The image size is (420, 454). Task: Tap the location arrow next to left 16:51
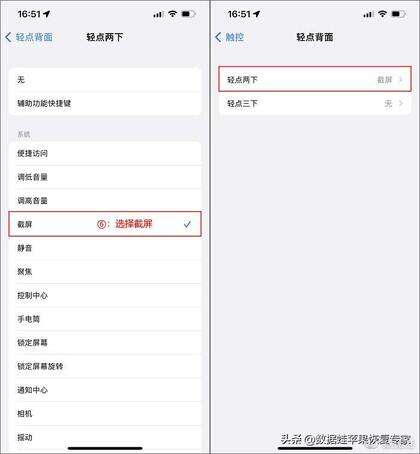(x=47, y=14)
